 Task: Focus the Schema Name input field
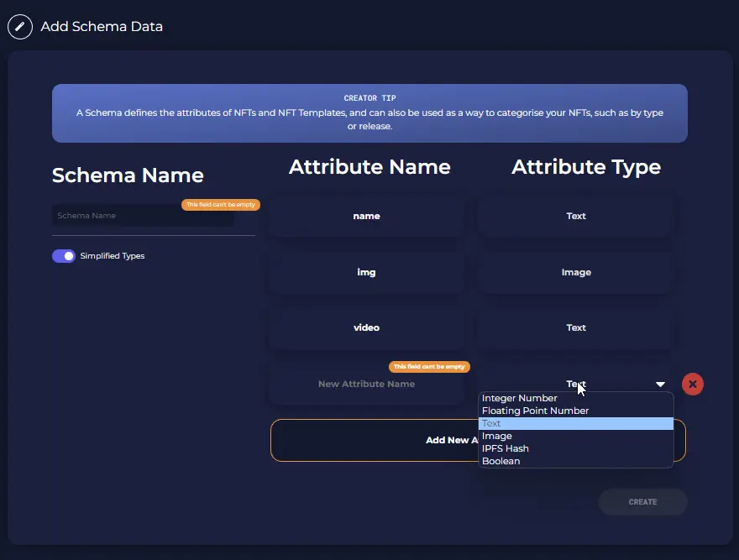tap(144, 216)
